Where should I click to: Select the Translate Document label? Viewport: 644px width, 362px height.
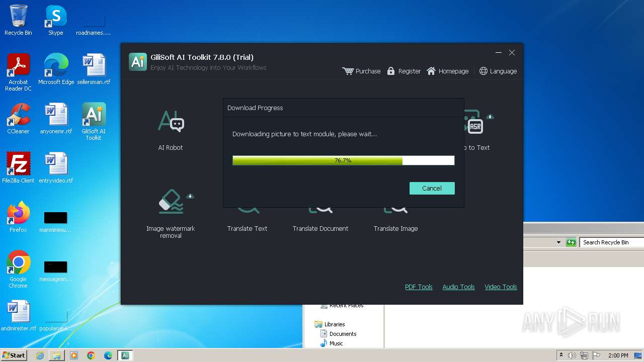click(x=320, y=228)
